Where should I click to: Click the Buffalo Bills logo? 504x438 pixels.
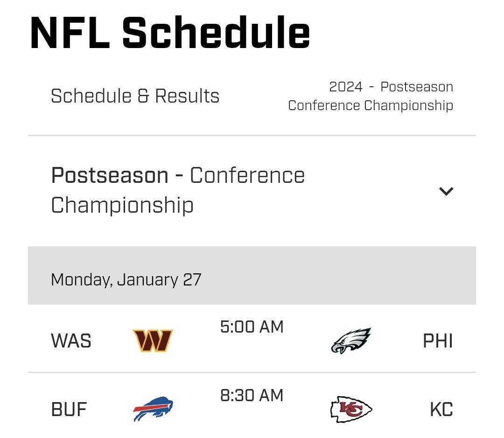click(x=153, y=410)
